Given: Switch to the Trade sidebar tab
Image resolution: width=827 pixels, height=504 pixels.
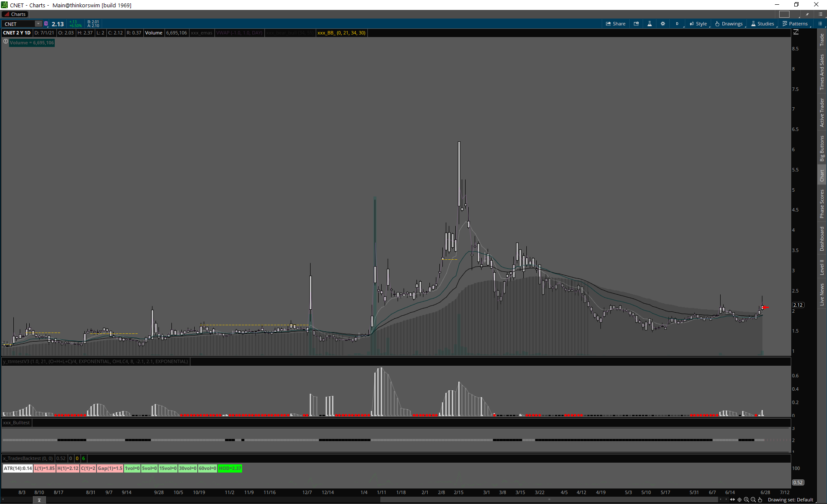Looking at the screenshot, I should [822, 40].
